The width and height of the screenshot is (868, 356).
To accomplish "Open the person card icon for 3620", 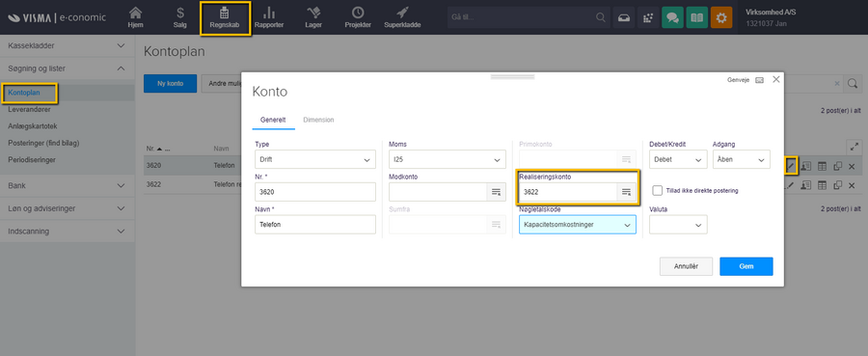I will [x=806, y=166].
